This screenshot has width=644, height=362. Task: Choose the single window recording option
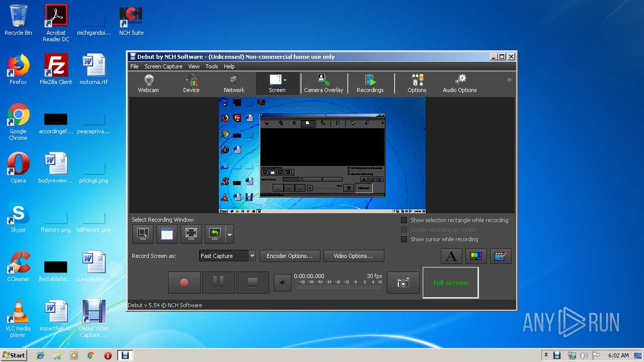(x=167, y=234)
